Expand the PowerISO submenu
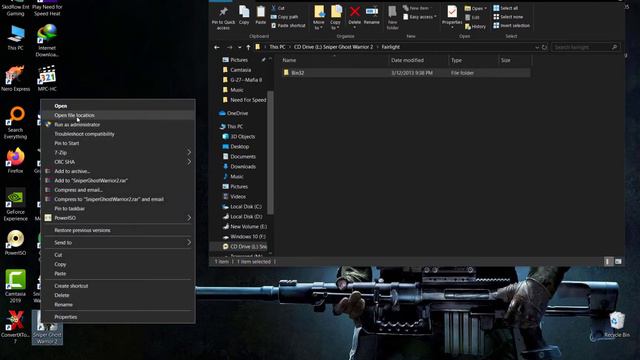Screen dimensions: 640x360 tap(118, 218)
